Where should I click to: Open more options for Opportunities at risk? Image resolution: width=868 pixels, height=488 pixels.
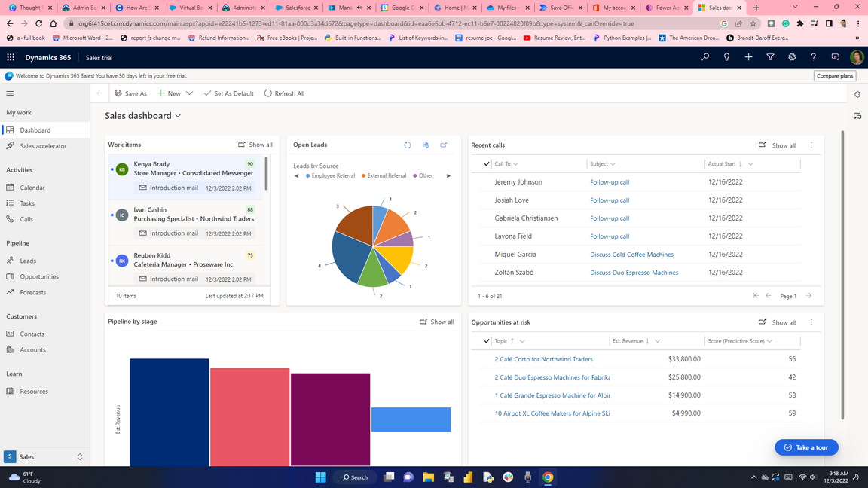[811, 322]
